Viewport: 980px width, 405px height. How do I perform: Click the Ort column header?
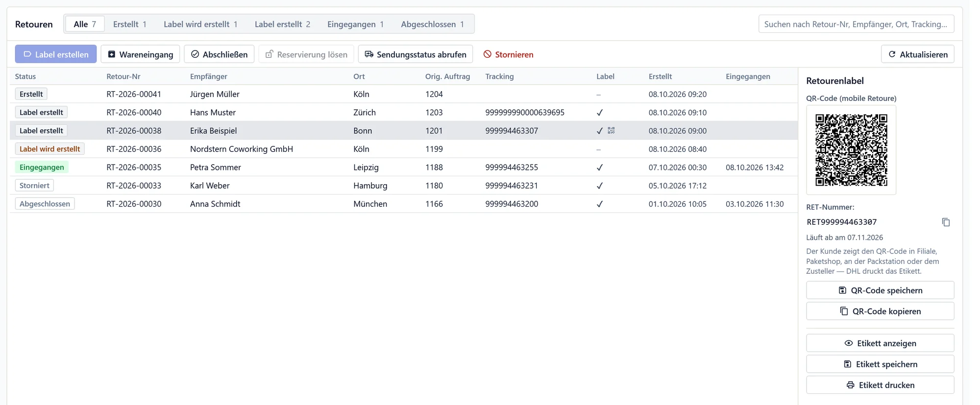(x=359, y=76)
